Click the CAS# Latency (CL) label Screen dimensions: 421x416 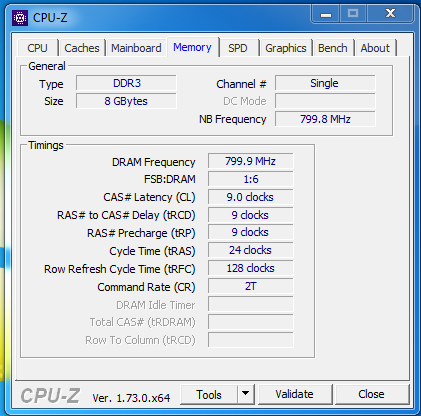click(x=149, y=197)
